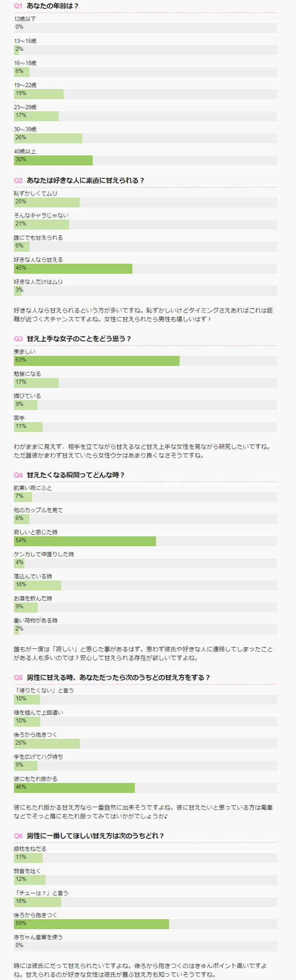The height and width of the screenshot is (980, 296).
Task: Click the Q6 heading about 男性にしてほしい甘え方
Action: (95, 835)
